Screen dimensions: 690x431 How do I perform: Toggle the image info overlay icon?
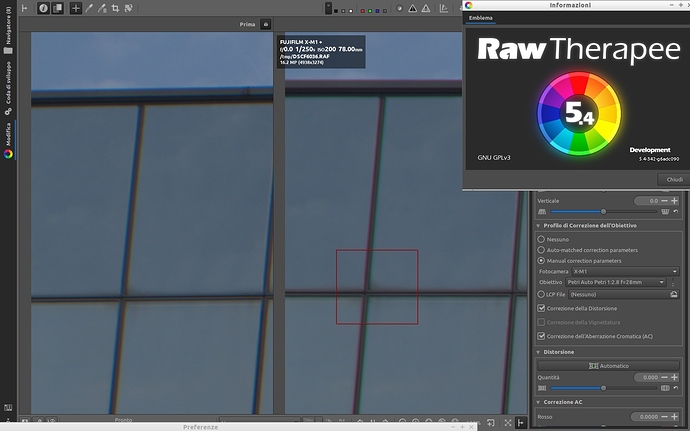coord(42,8)
